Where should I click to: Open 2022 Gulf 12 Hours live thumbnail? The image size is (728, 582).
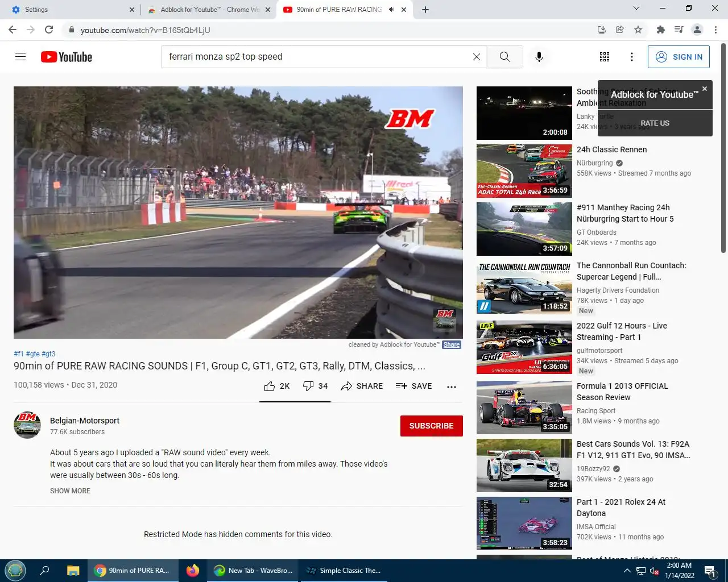tap(524, 347)
